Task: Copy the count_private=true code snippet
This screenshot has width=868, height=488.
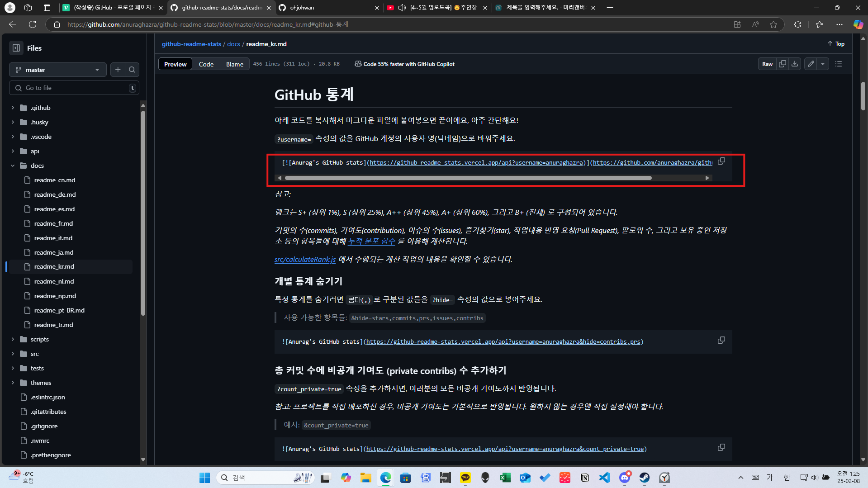Action: 721,447
